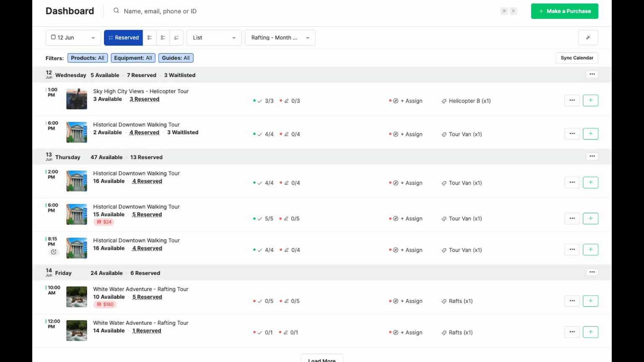Click the Make a Purchase button
The width and height of the screenshot is (644, 362).
[564, 11]
